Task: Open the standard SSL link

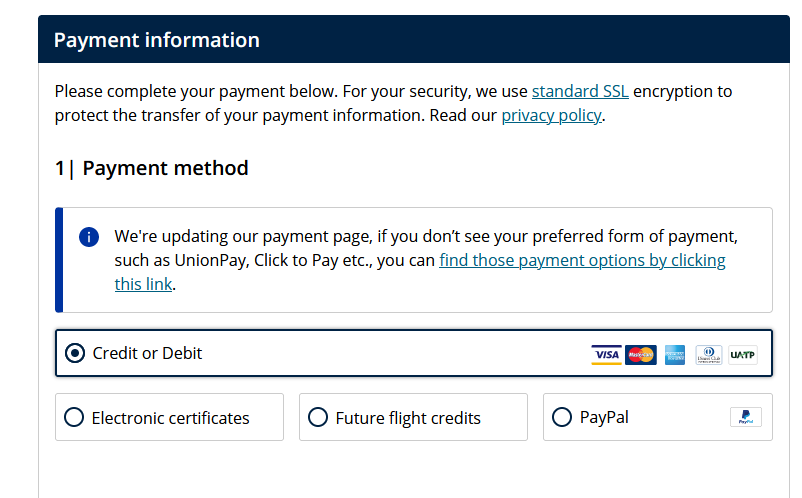Action: (580, 91)
